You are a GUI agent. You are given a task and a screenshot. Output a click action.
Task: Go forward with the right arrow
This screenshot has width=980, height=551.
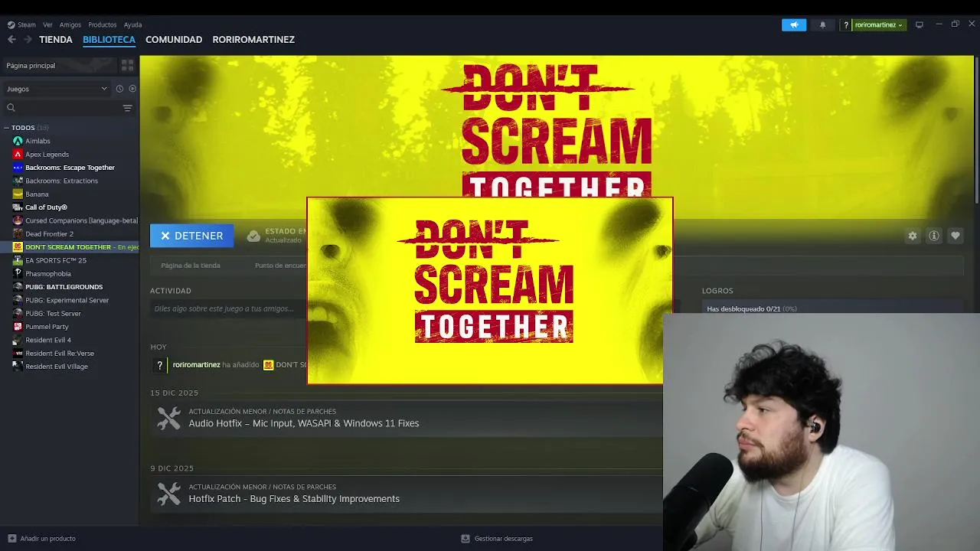pos(28,39)
